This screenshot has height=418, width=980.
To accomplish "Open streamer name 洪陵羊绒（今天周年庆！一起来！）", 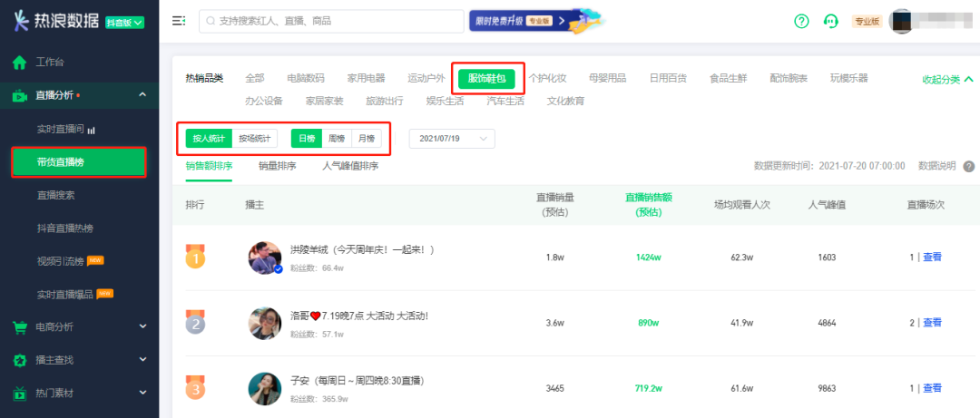I will [x=362, y=250].
